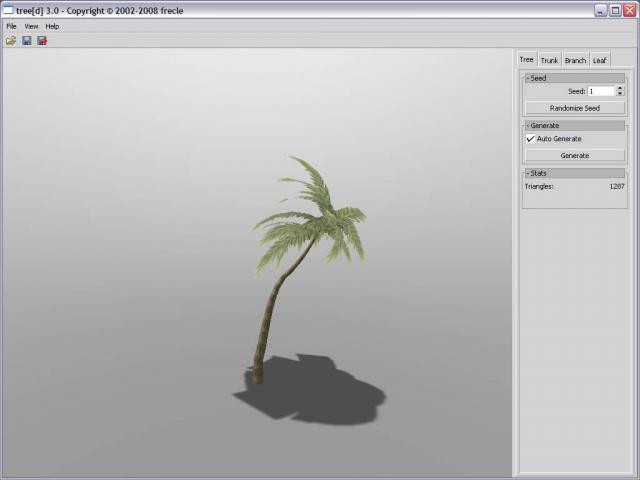Select the Tree tab
The image size is (640, 480).
pos(527,60)
